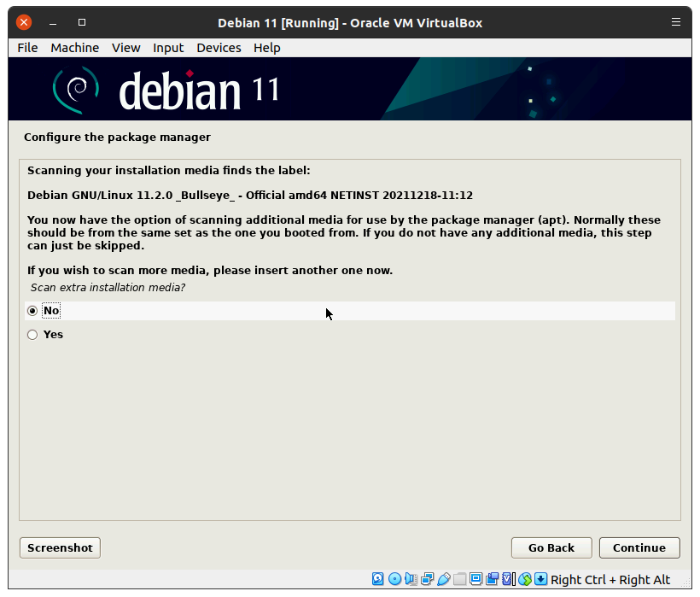Screen dimensions: 700x597
Task: Click the hard disk activity status icon
Action: click(378, 579)
